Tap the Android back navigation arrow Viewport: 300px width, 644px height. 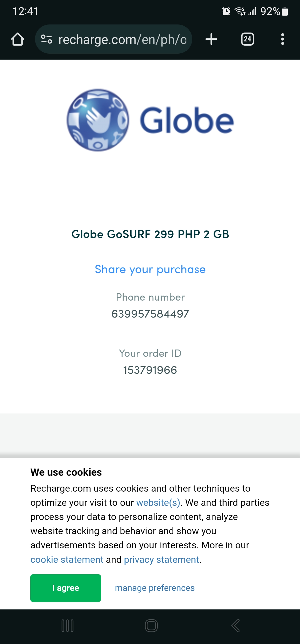tap(236, 626)
